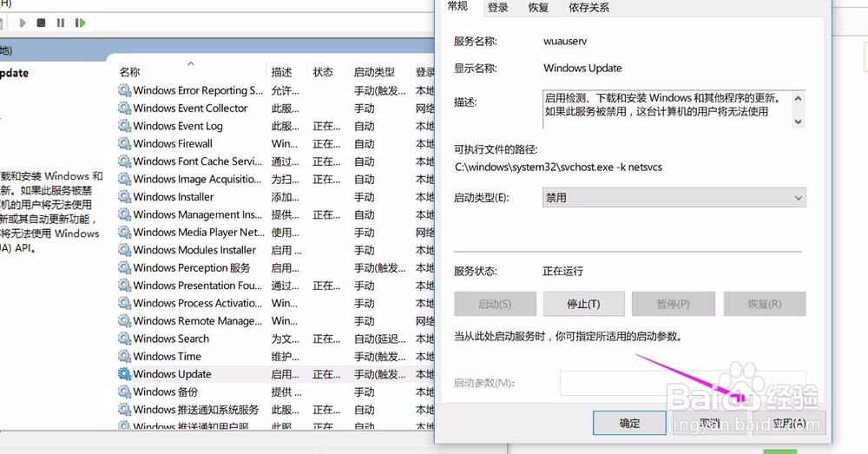Select gear icon of Windows Update

tap(124, 374)
